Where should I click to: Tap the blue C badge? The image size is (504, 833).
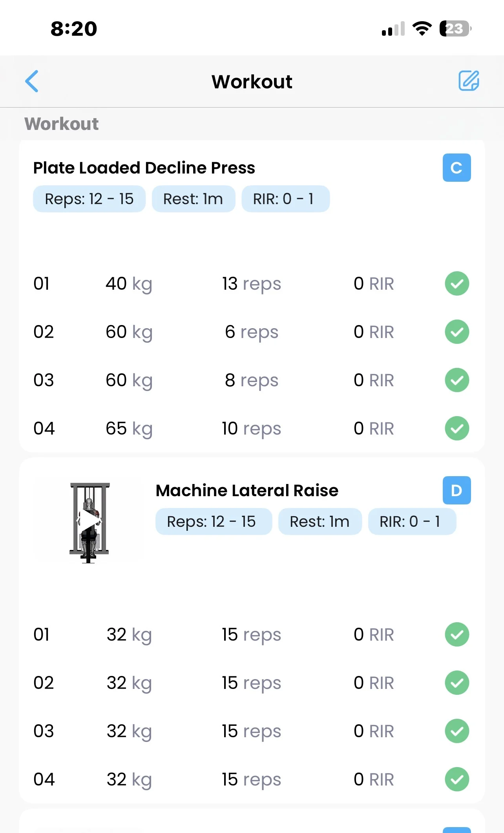tap(457, 168)
